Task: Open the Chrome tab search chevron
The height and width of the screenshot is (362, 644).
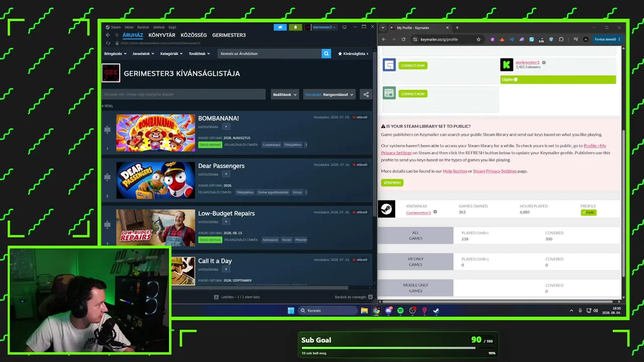Action: pos(383,28)
